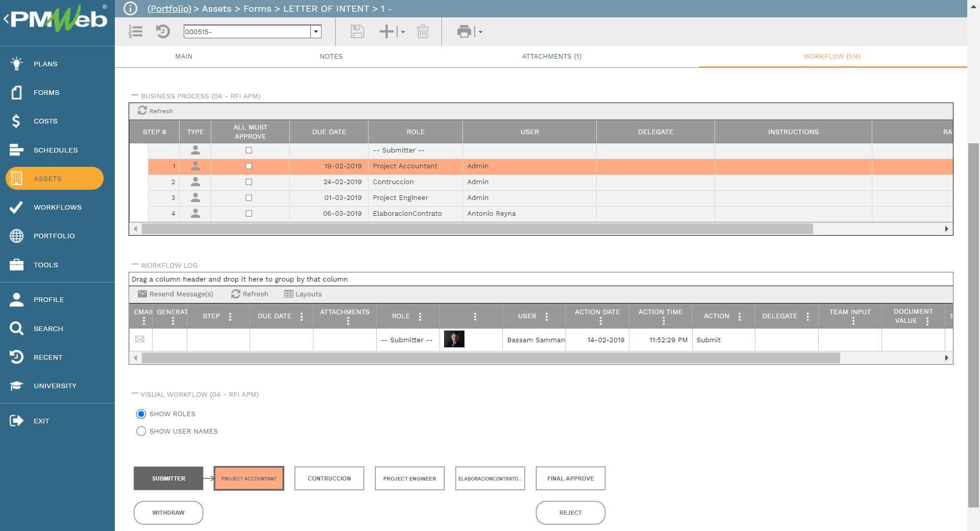The image size is (980, 531).
Task: Switch to the Main tab
Action: [x=184, y=56]
